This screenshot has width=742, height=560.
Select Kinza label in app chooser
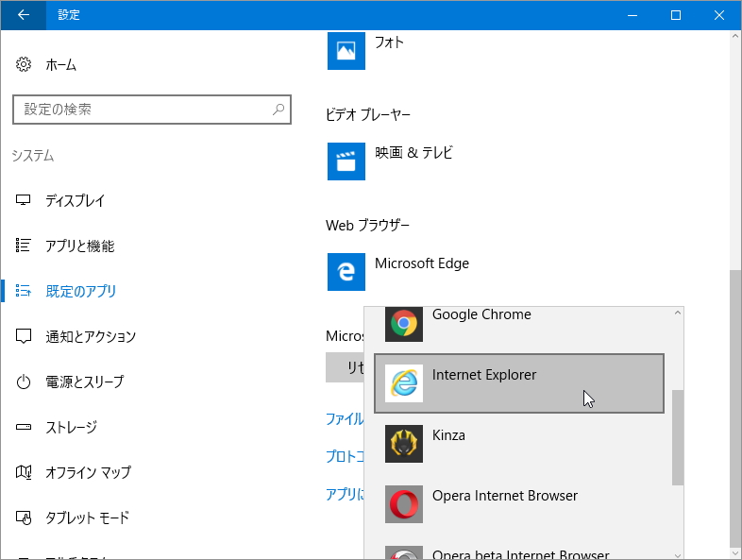(x=448, y=435)
